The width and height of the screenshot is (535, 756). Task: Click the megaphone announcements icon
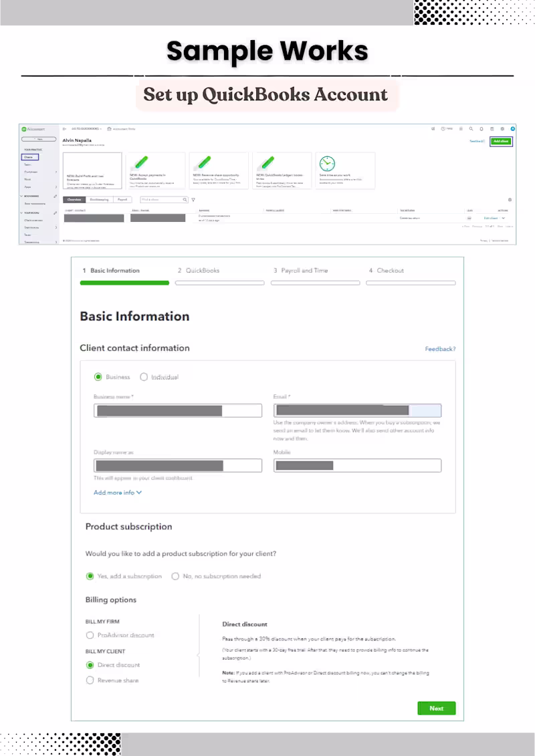(x=433, y=129)
